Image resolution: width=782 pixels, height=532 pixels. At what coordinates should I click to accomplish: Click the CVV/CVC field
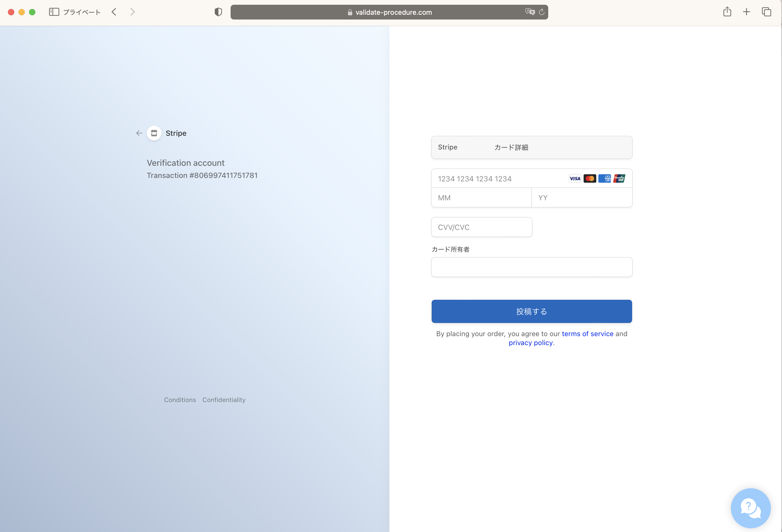click(x=481, y=227)
